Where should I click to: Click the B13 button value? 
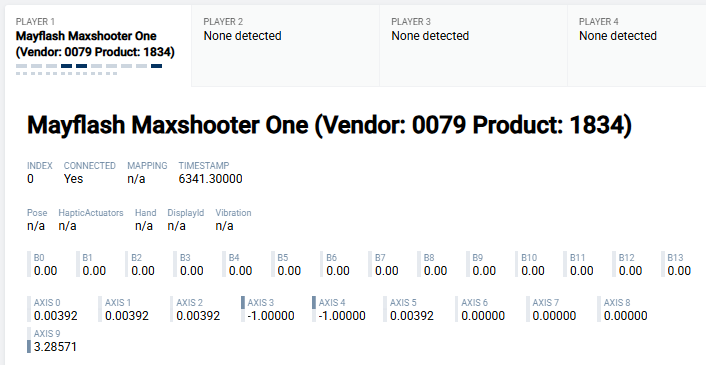pyautogui.click(x=679, y=271)
